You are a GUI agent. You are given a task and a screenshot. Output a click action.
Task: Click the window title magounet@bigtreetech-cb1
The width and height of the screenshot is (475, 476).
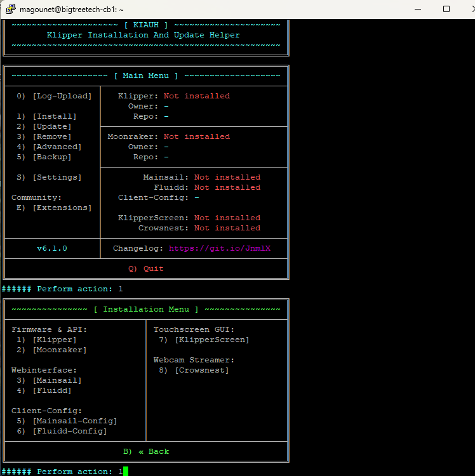pos(72,10)
